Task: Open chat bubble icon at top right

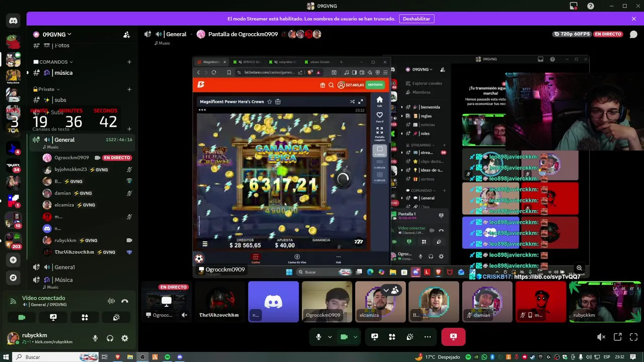Action: (x=633, y=34)
